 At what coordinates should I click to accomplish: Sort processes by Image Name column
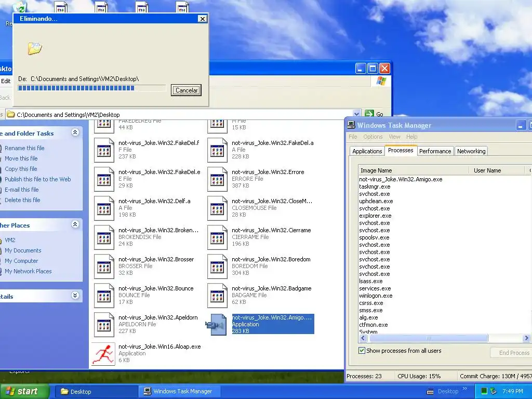tap(414, 170)
